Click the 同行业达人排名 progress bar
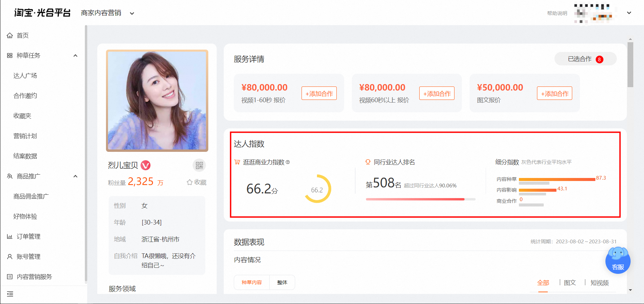 click(x=421, y=199)
